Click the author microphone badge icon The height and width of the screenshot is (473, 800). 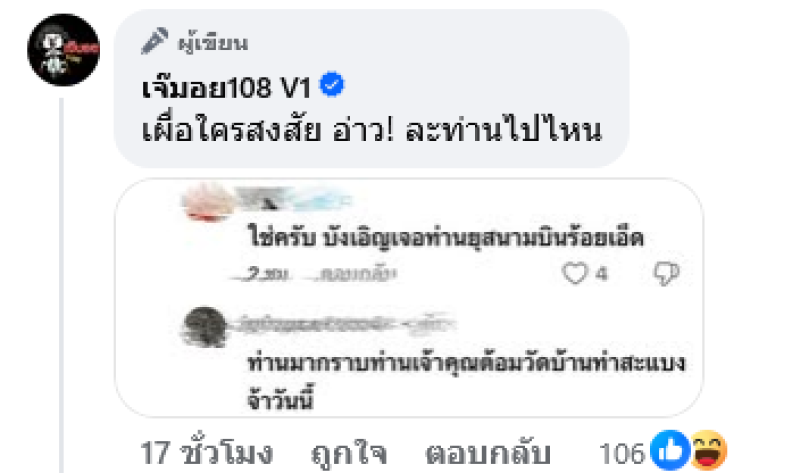[x=154, y=41]
